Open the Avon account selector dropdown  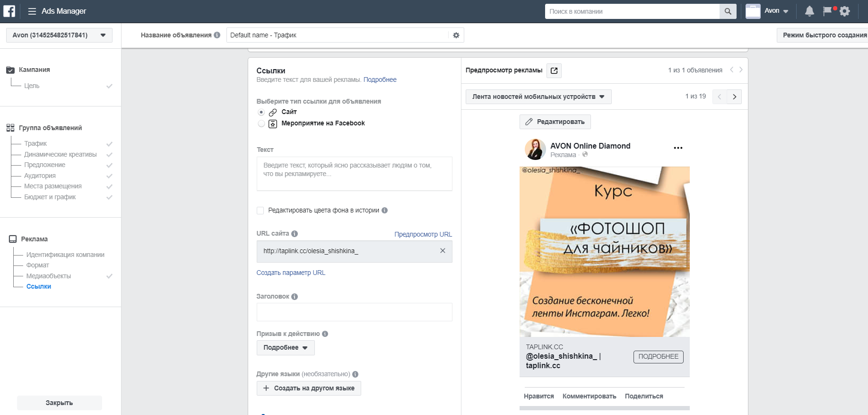[x=59, y=35]
